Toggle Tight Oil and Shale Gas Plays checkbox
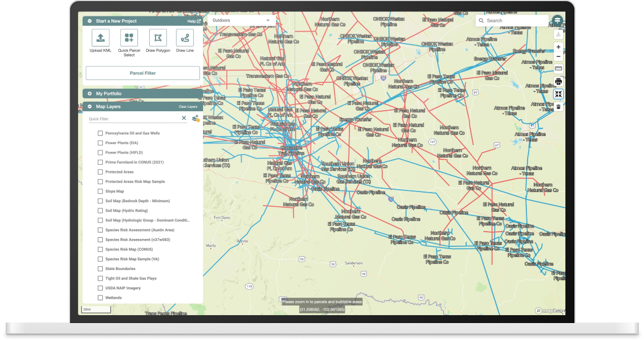644x340 pixels. click(x=100, y=278)
